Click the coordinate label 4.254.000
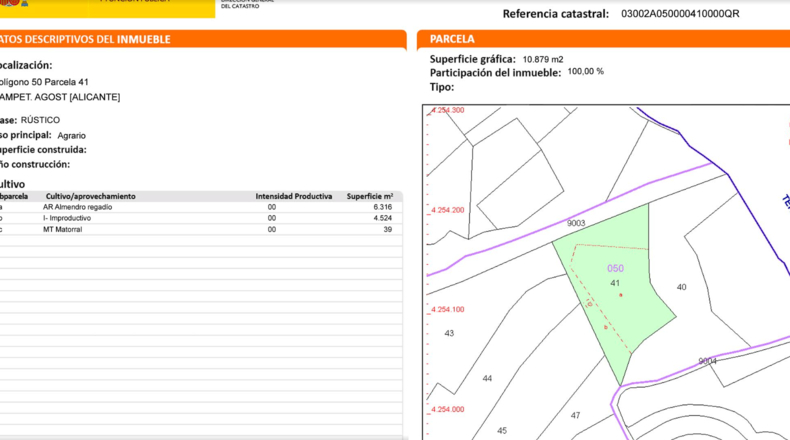This screenshot has height=440, width=790. pos(447,409)
